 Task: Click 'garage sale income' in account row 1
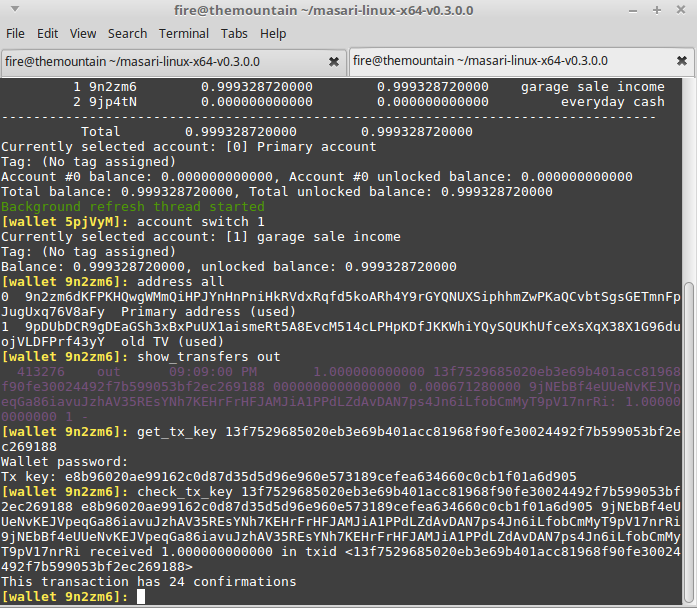click(x=593, y=87)
